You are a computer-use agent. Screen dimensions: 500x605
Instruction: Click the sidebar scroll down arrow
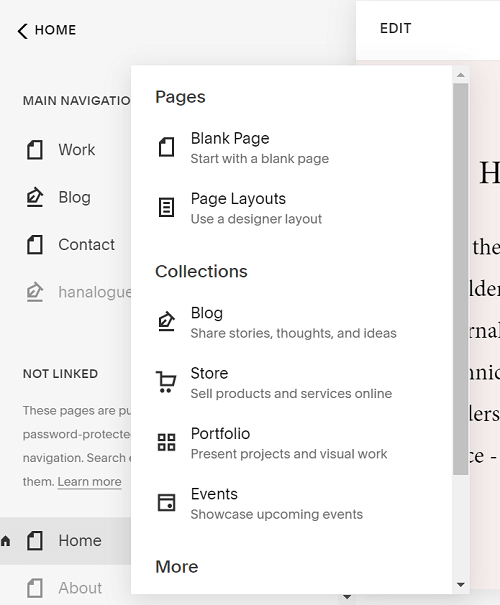click(347, 597)
